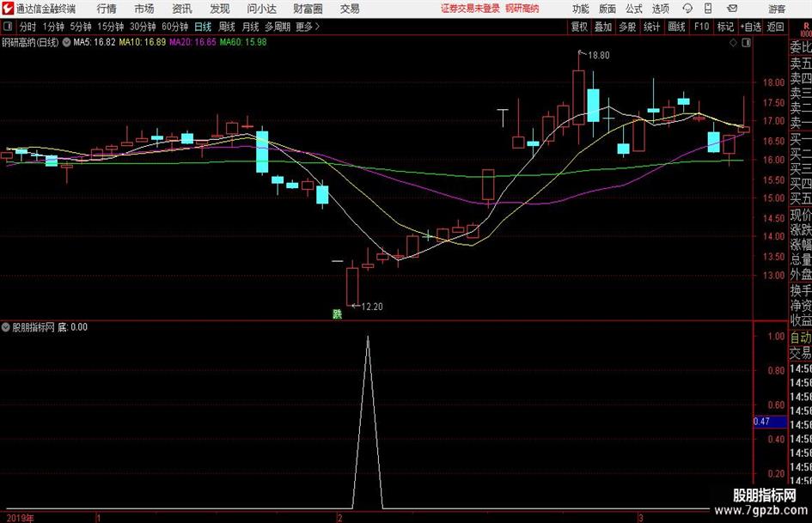Select the 日线 daily period tab
The image size is (812, 523).
tap(203, 27)
